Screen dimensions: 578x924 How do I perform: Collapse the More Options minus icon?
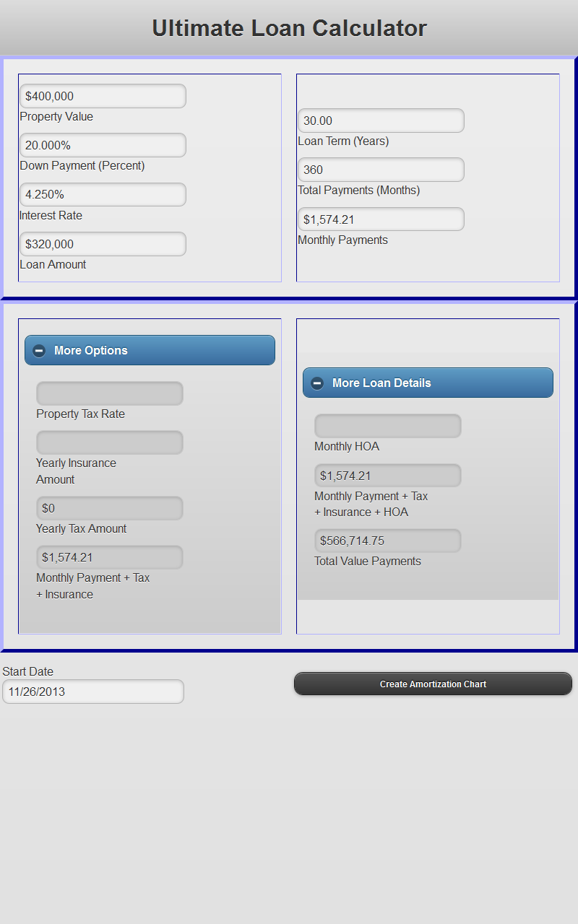coord(39,351)
